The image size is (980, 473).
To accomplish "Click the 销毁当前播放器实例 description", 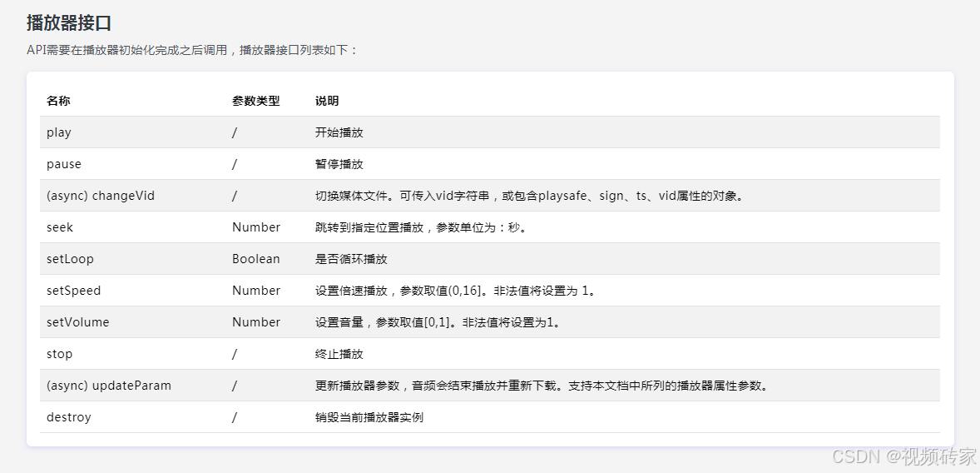I will (x=369, y=417).
